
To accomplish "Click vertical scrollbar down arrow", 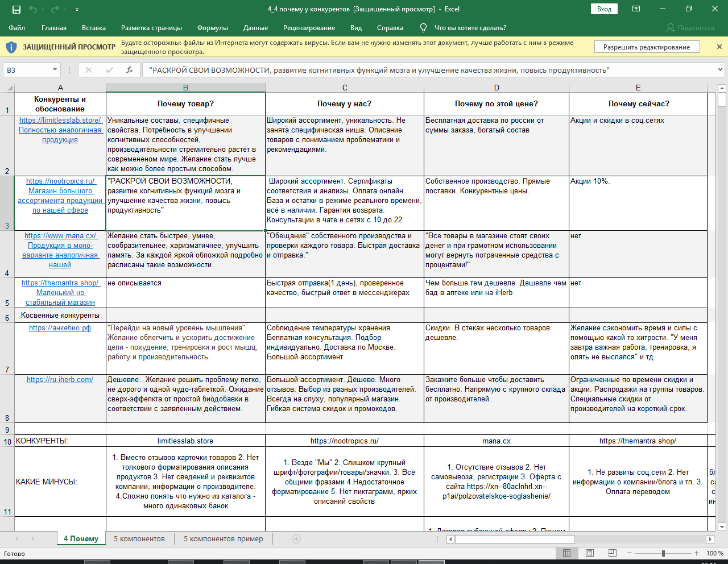I will click(722, 527).
